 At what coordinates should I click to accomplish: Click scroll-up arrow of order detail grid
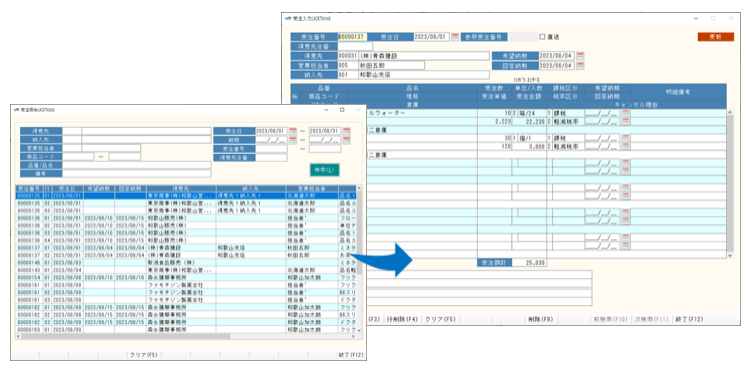(x=730, y=112)
